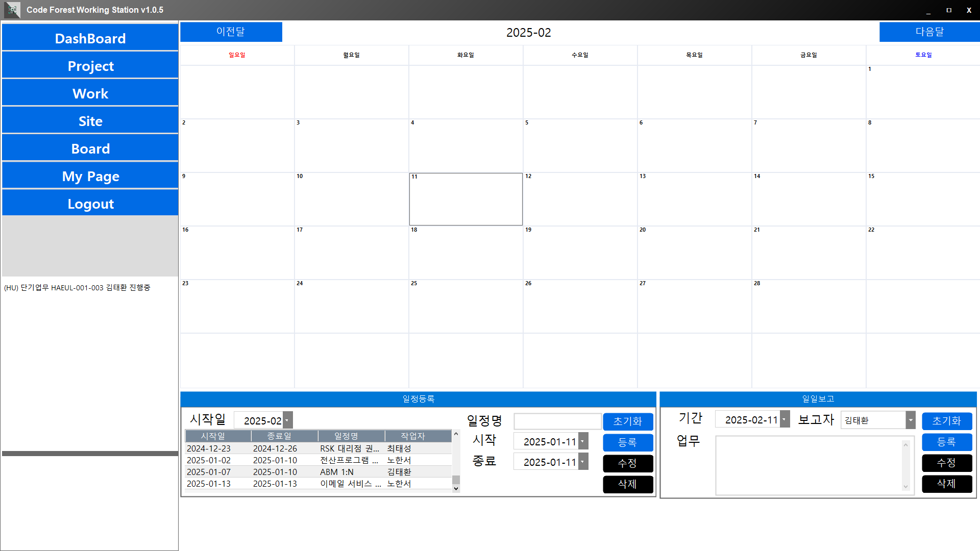Expand the 시작일 month 2025-02 dropdown
The image size is (980, 551).
tap(287, 420)
